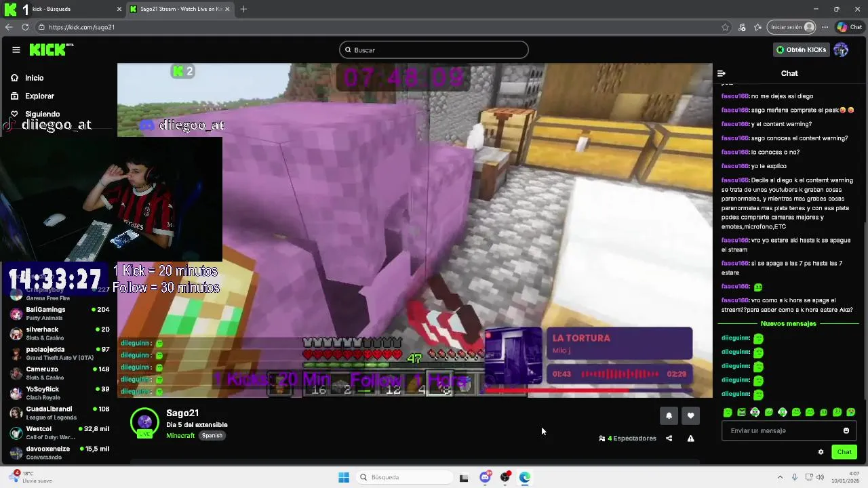Viewport: 868px width, 488px height.
Task: Click the address bar URL kick.com/sago21
Action: coord(81,27)
